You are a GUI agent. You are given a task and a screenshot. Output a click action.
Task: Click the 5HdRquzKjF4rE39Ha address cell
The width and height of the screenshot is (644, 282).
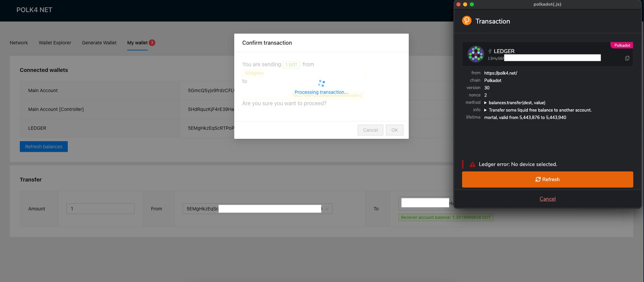(x=211, y=109)
